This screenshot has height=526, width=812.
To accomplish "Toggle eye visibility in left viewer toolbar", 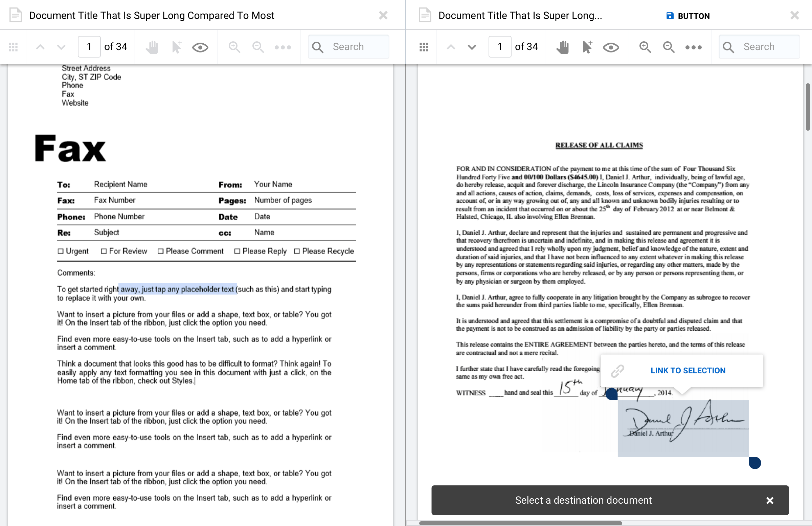I will 200,47.
